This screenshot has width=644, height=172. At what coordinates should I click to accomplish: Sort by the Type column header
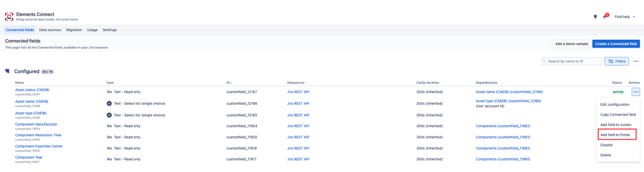tap(111, 83)
